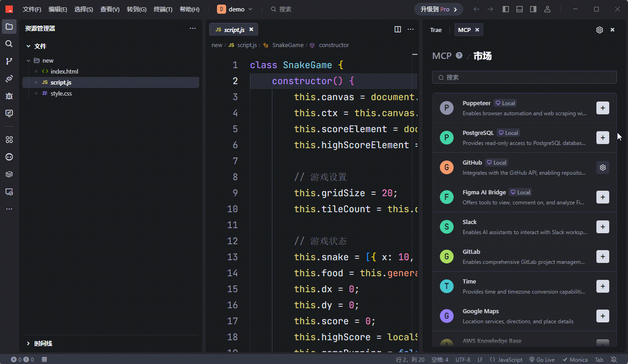Click split editor icon in tab bar

[x=398, y=29]
